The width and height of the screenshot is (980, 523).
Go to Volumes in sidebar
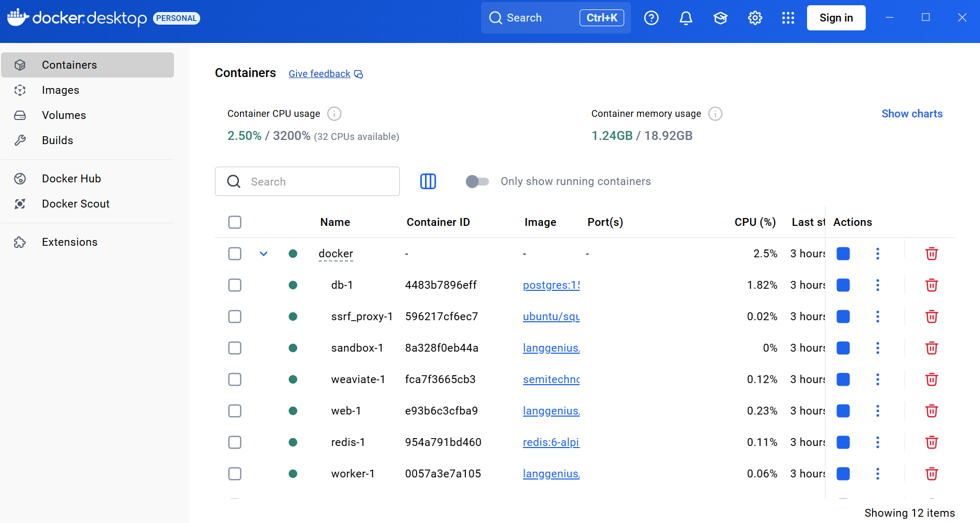coord(88,115)
